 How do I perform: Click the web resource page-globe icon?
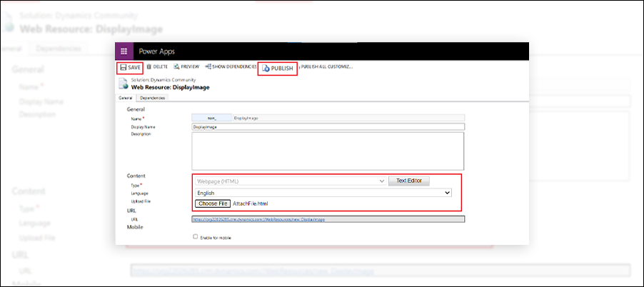[123, 84]
